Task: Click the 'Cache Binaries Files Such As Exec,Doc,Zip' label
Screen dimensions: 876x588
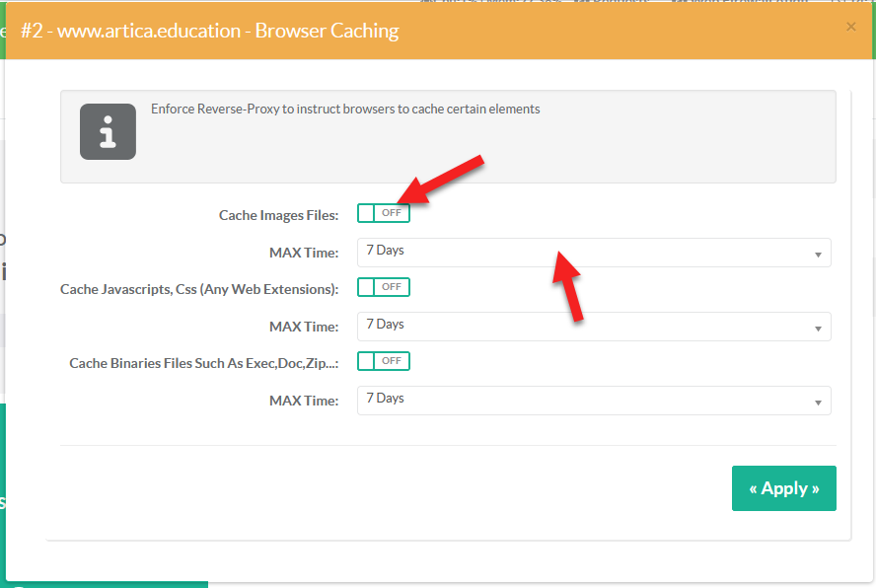Action: point(203,363)
